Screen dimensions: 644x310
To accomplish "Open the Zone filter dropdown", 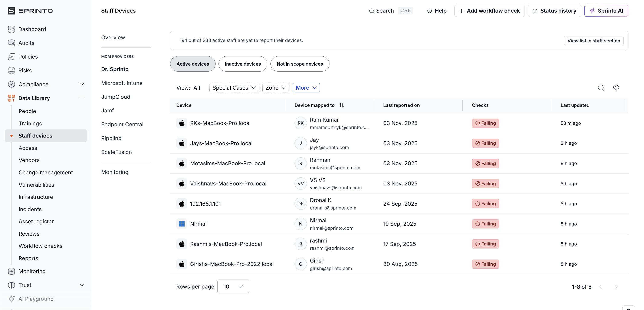I will pos(276,88).
